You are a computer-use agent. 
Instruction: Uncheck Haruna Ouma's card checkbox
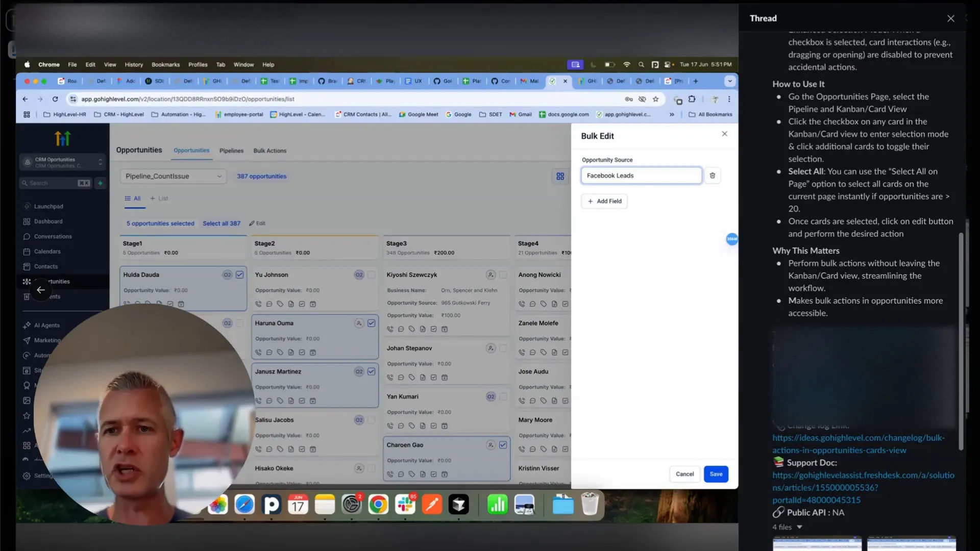pyautogui.click(x=371, y=323)
